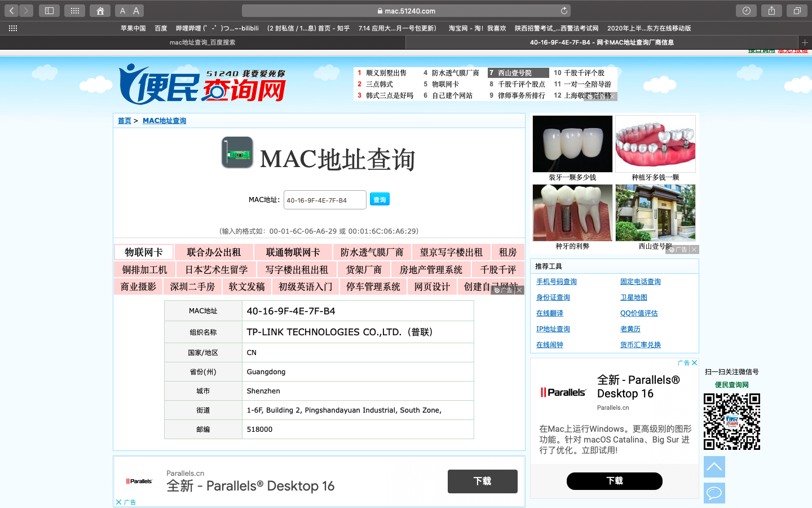The height and width of the screenshot is (508, 812).
Task: Click the gray 下载 button in bottom banner
Action: (x=483, y=481)
